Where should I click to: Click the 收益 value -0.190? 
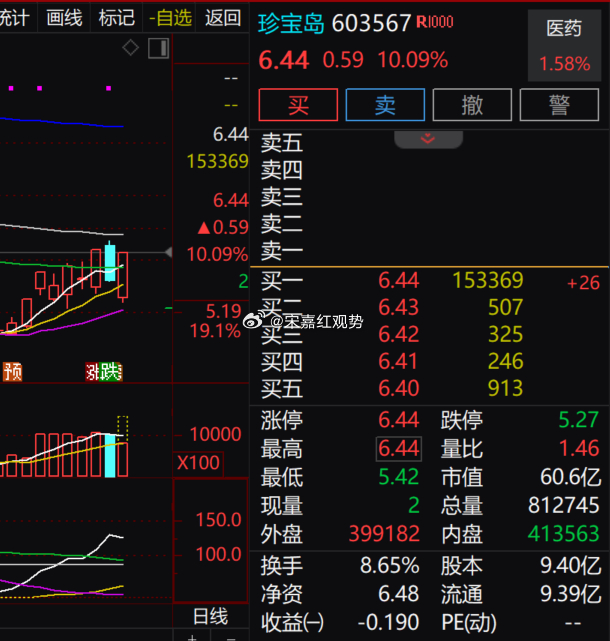(388, 623)
